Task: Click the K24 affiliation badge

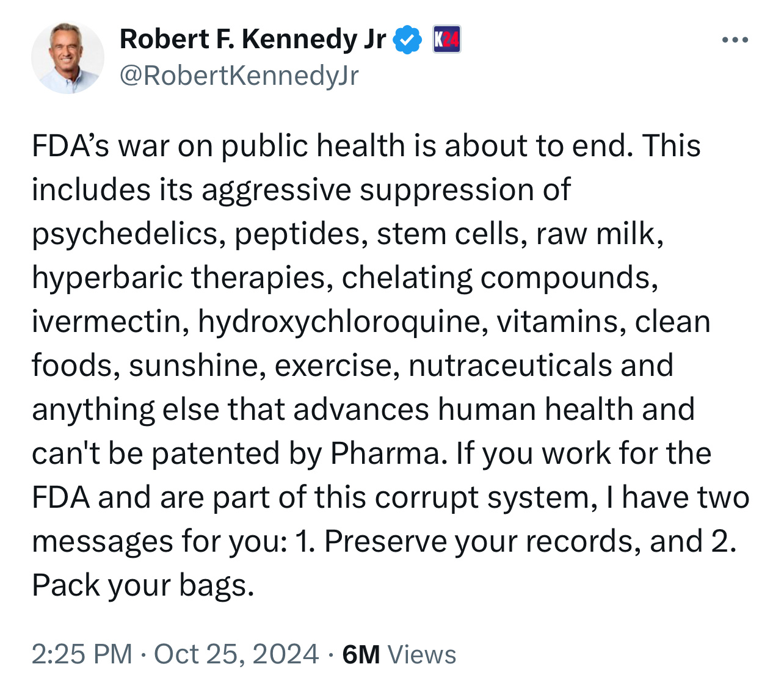Action: coord(446,40)
